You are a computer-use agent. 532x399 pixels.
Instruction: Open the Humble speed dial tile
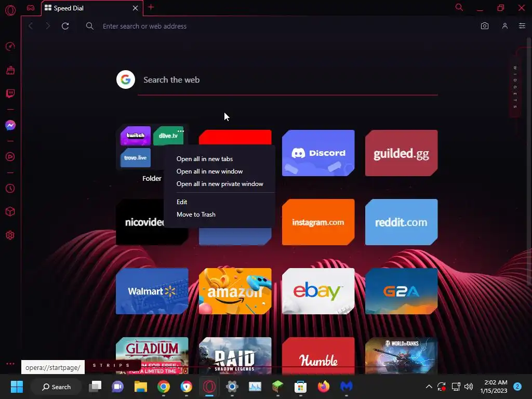point(318,355)
